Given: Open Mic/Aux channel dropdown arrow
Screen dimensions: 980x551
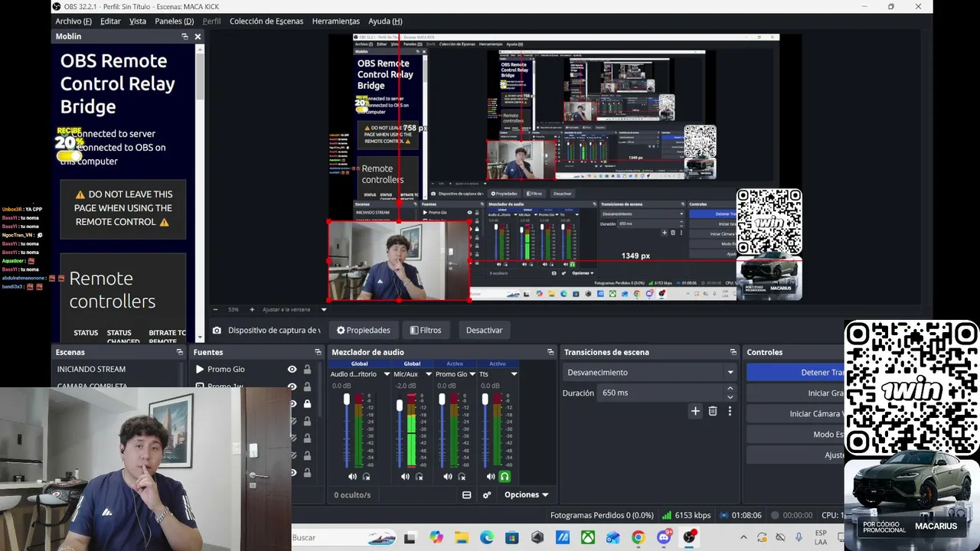Looking at the screenshot, I should (428, 374).
